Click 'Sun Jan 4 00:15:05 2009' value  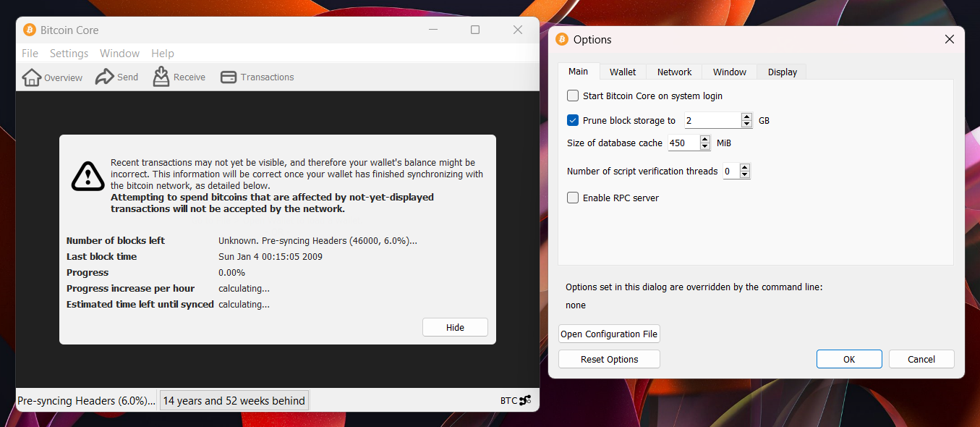(270, 256)
